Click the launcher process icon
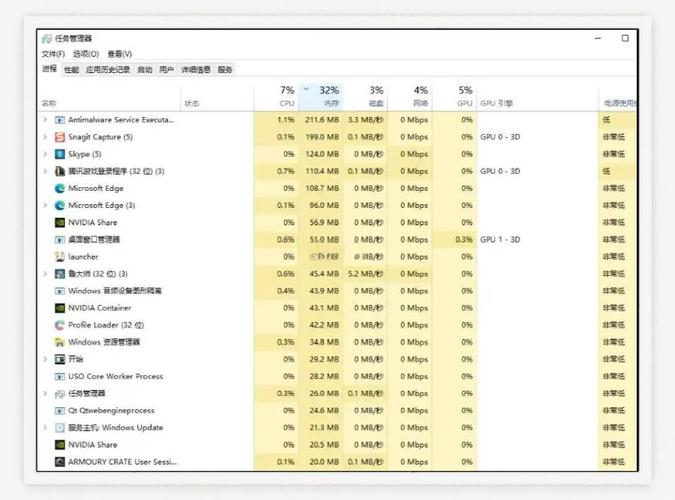 coord(60,257)
